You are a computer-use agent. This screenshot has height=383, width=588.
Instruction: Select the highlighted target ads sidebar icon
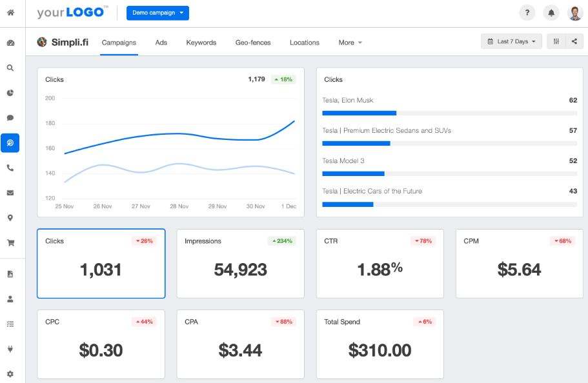10,142
